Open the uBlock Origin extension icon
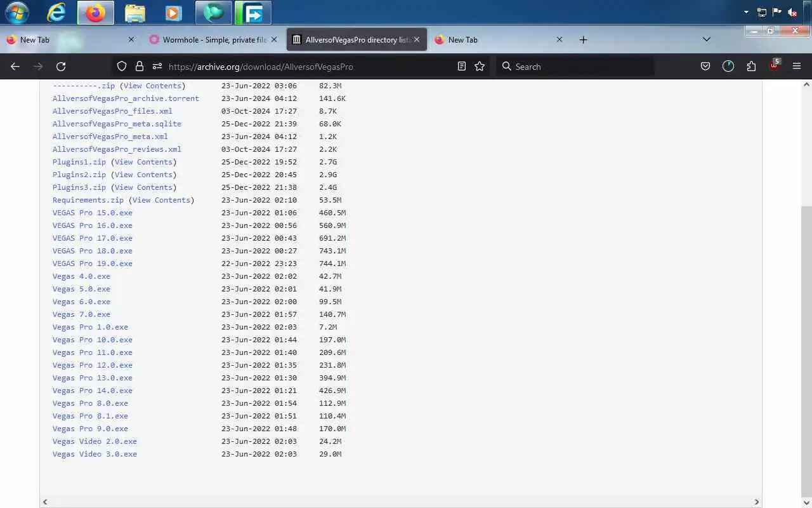The height and width of the screenshot is (508, 812). pos(775,66)
